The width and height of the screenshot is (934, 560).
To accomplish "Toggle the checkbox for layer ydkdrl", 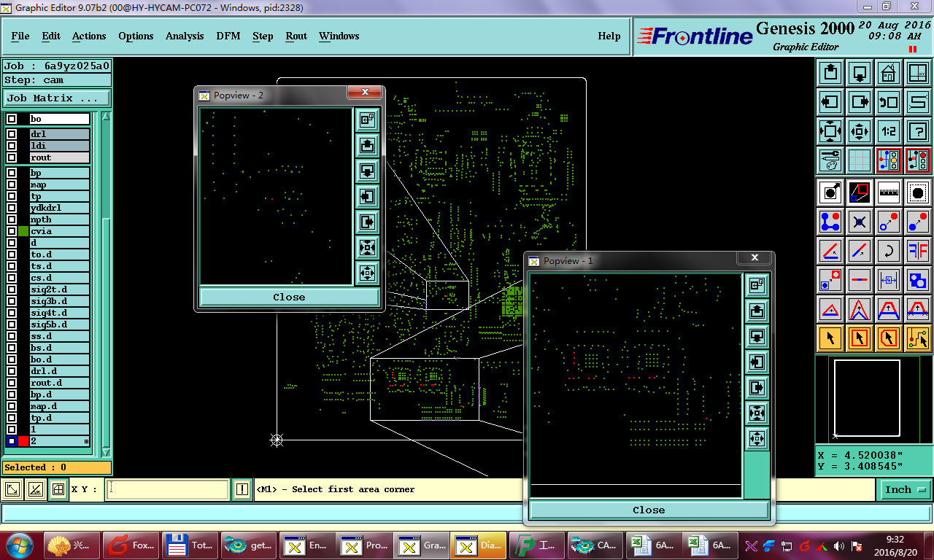I will tap(12, 208).
